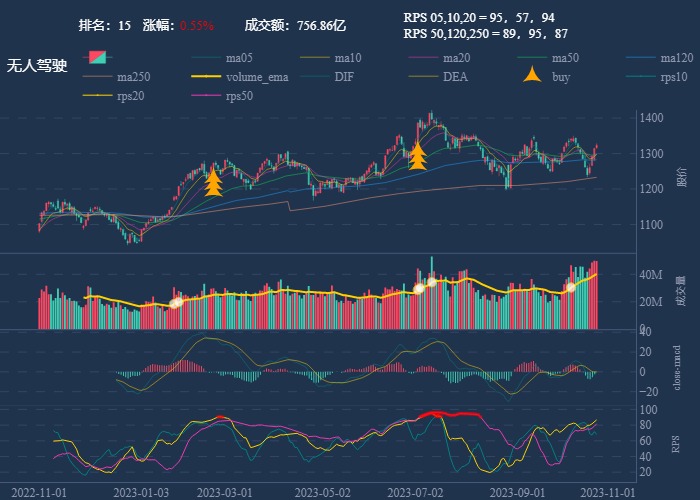Click the 无人驾驶 sector title
Screen dimensions: 700x500
coord(37,66)
